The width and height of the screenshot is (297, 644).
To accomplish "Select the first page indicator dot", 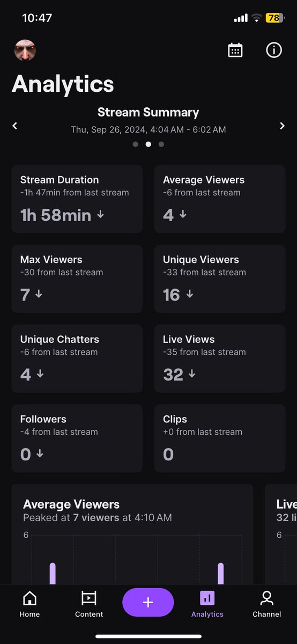I will [x=136, y=144].
